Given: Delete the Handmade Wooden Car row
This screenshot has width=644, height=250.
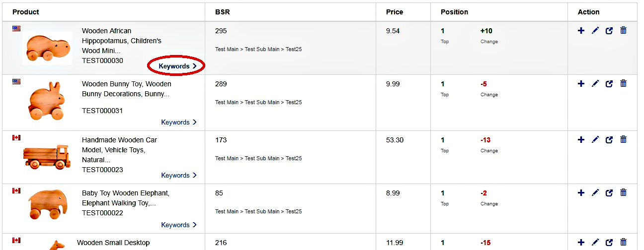Looking at the screenshot, I should point(624,139).
